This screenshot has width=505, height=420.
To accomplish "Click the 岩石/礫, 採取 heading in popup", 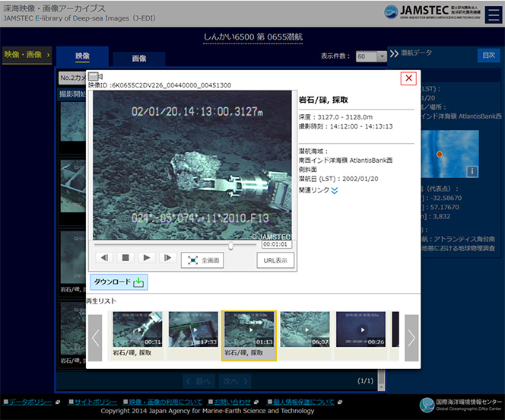I will pos(323,100).
